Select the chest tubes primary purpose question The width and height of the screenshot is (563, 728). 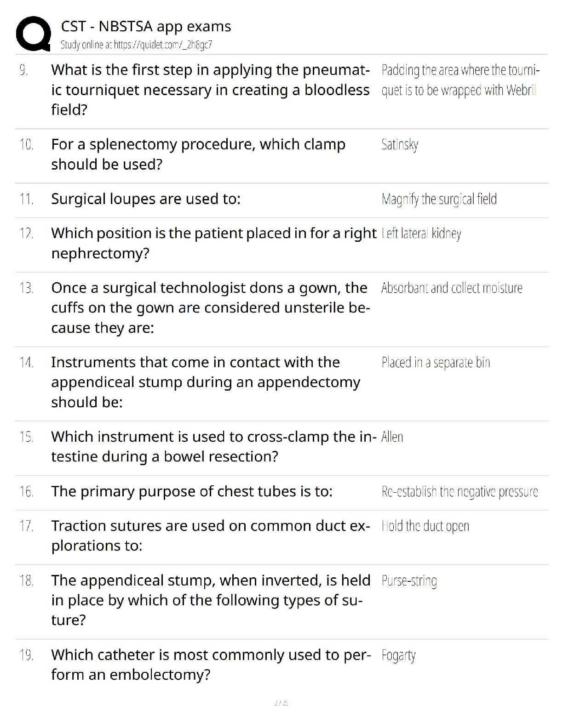(192, 491)
